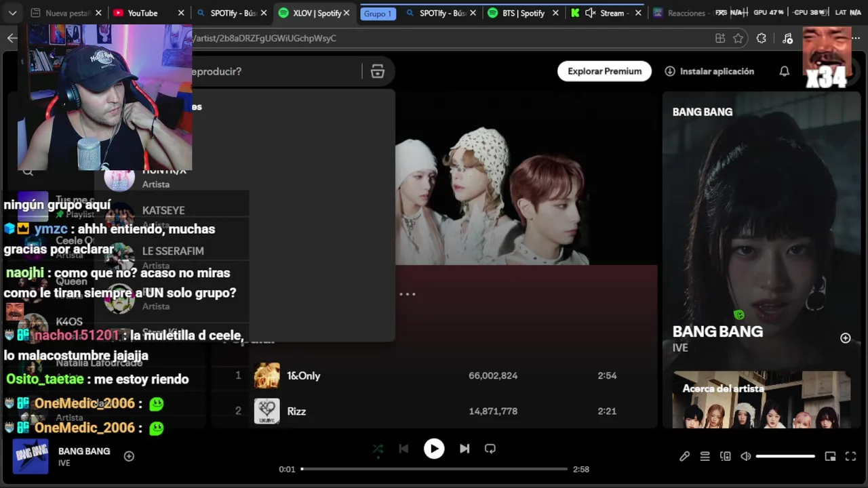Skip to the previous track
This screenshot has height=488, width=868.
pyautogui.click(x=403, y=449)
